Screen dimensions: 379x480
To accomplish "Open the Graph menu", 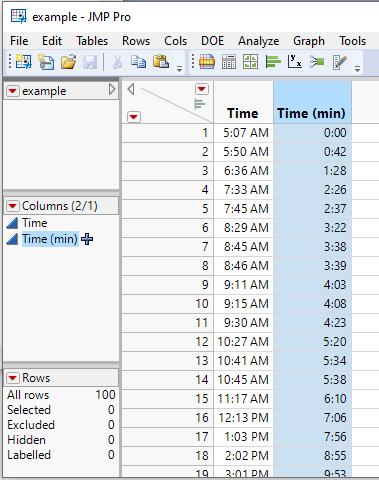I will [x=309, y=41].
